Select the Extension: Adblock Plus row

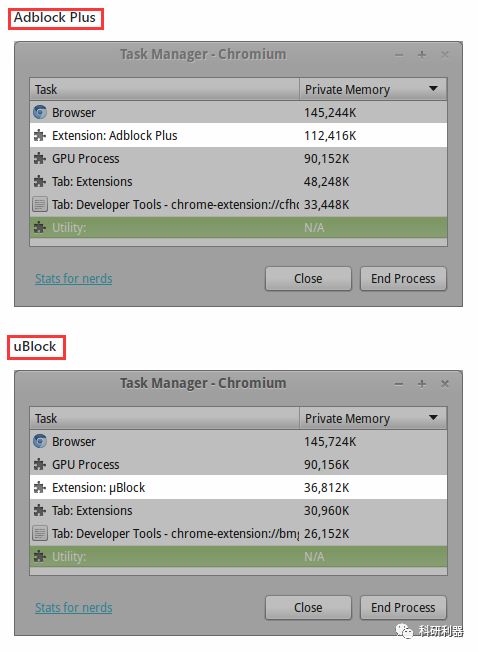point(239,135)
